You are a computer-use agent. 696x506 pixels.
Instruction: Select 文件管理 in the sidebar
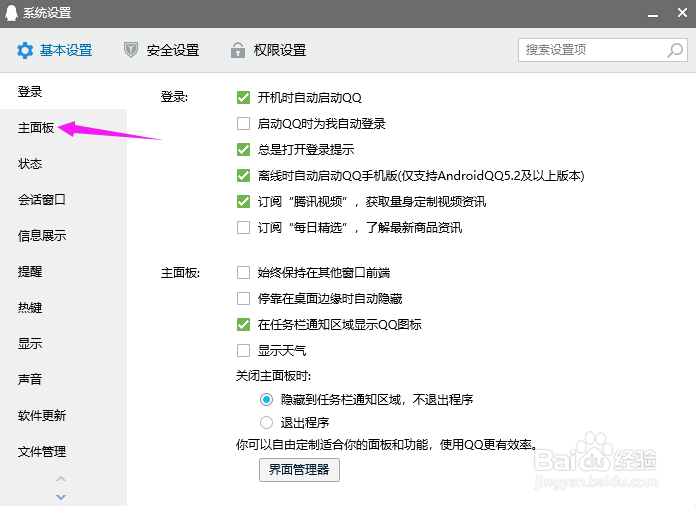click(x=63, y=452)
